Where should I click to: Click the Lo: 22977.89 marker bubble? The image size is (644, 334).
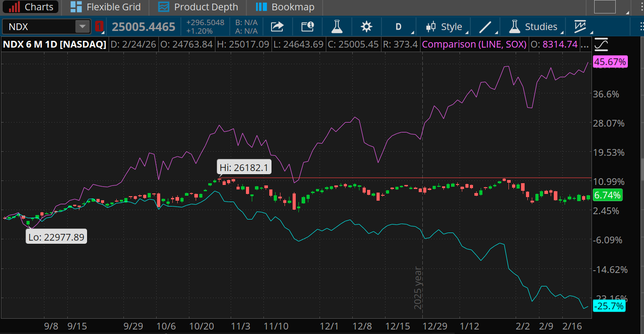[x=56, y=236]
